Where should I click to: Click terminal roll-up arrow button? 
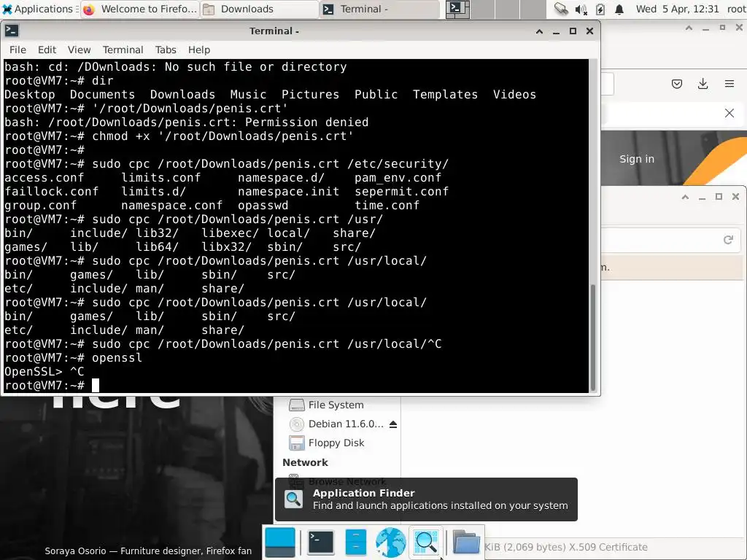coord(539,31)
